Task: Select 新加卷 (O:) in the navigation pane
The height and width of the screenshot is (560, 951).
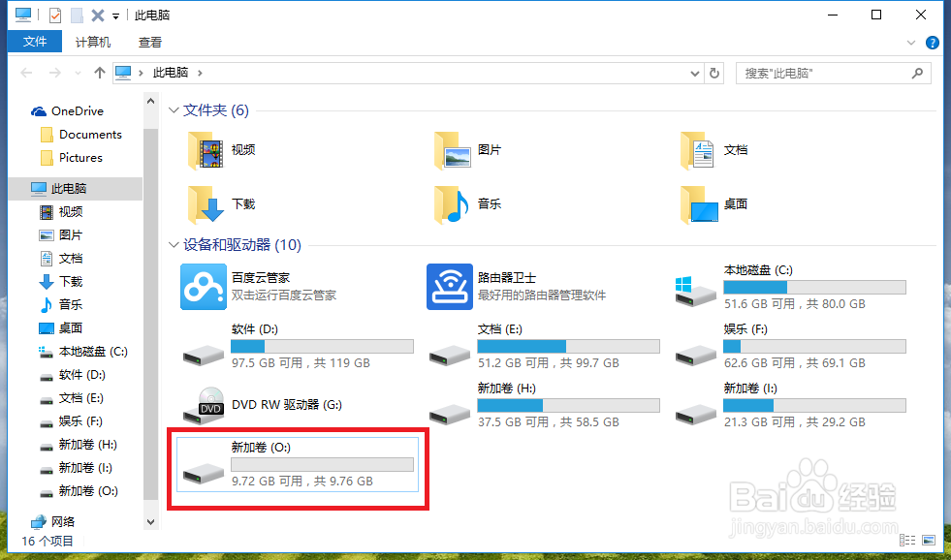Action: [x=79, y=491]
